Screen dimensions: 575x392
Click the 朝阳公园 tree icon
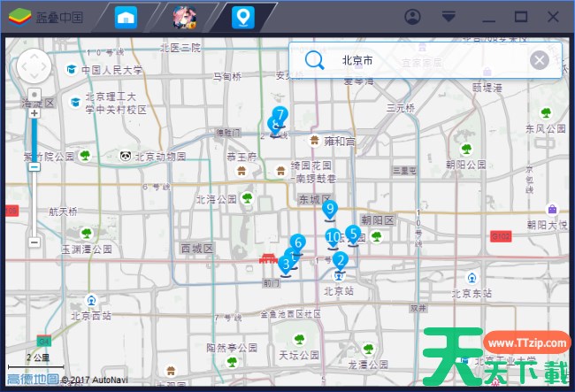466,149
